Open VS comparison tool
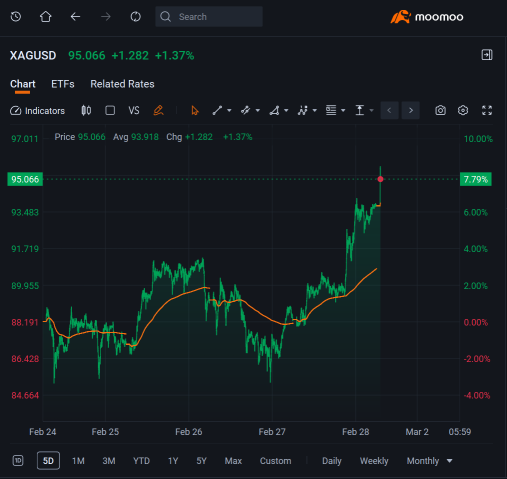This screenshot has height=479, width=507. pyautogui.click(x=134, y=110)
